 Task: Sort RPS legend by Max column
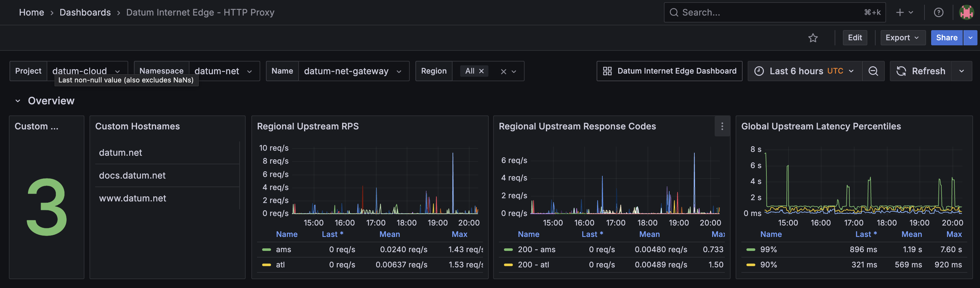[x=459, y=234]
